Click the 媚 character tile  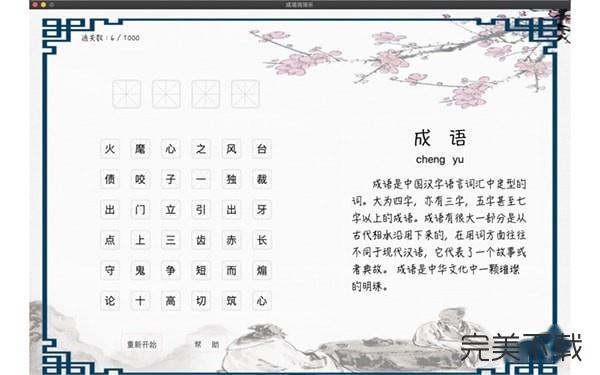click(262, 271)
